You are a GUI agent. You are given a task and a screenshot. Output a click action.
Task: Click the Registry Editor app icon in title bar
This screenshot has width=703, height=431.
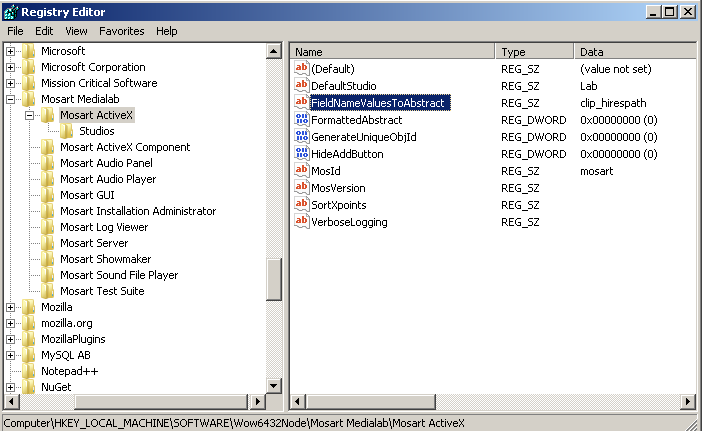tap(11, 12)
